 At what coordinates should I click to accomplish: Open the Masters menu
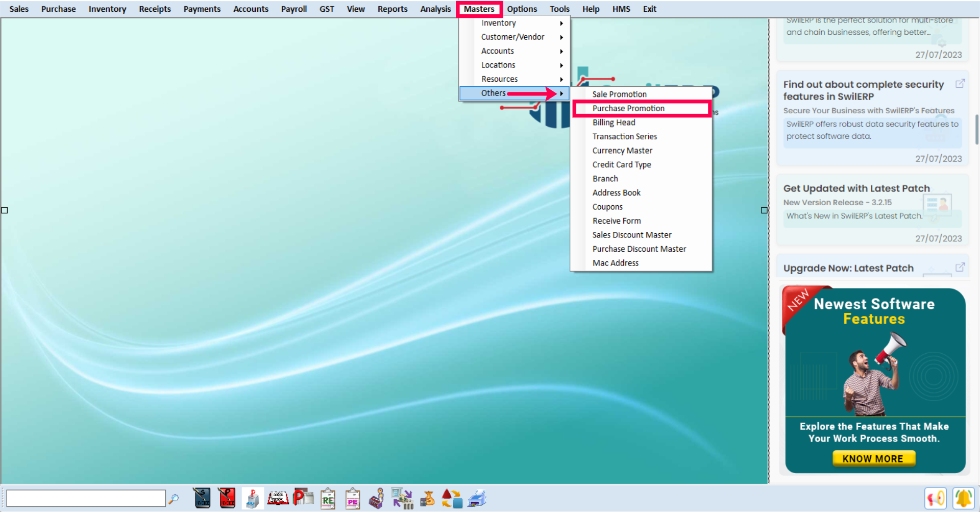tap(479, 9)
